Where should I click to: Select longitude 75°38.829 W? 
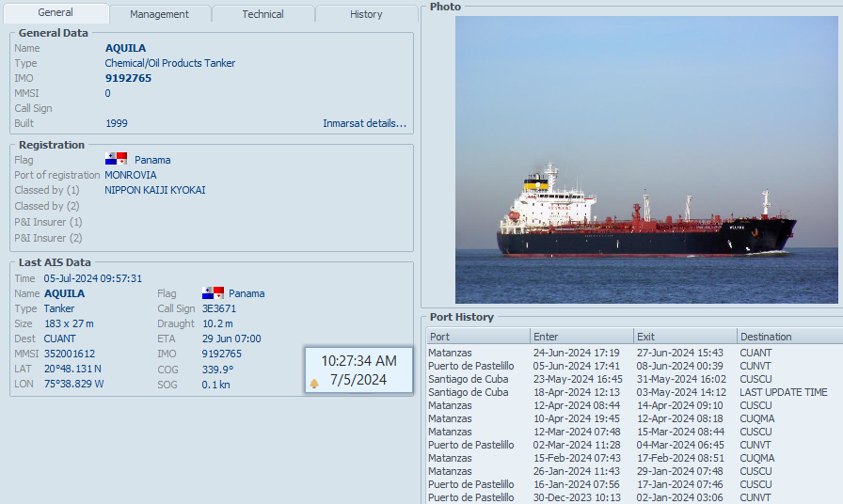pos(73,384)
